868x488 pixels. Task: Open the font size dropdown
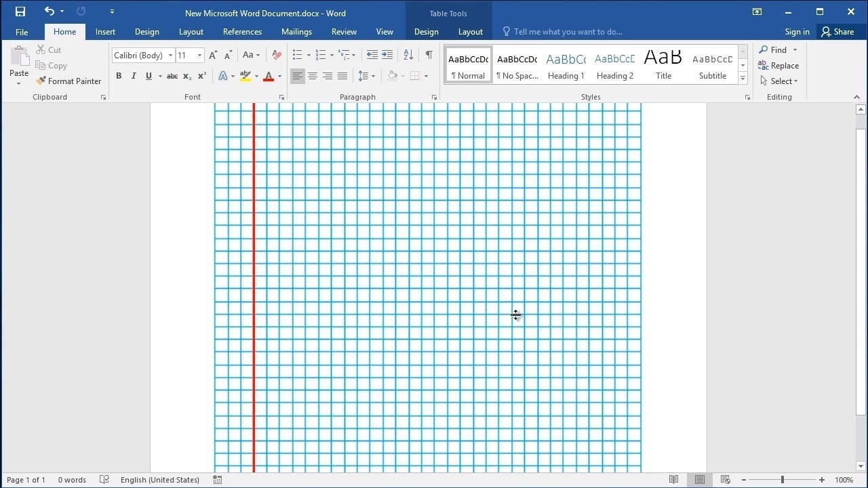point(199,56)
